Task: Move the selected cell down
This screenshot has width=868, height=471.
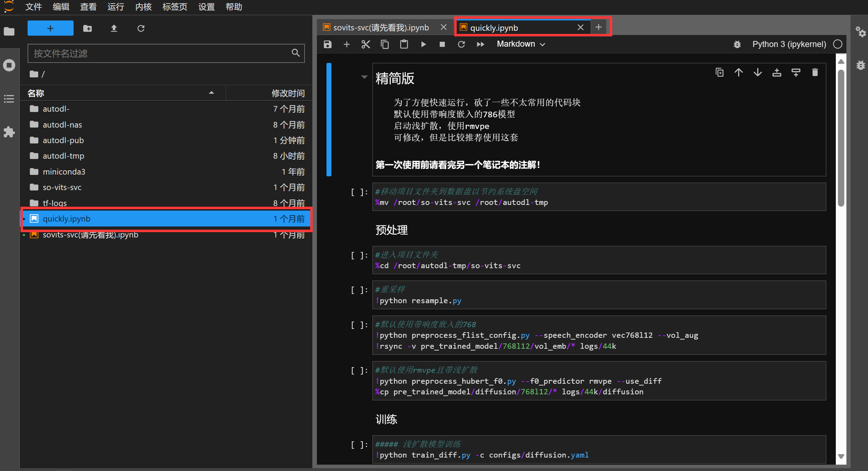Action: pos(758,72)
